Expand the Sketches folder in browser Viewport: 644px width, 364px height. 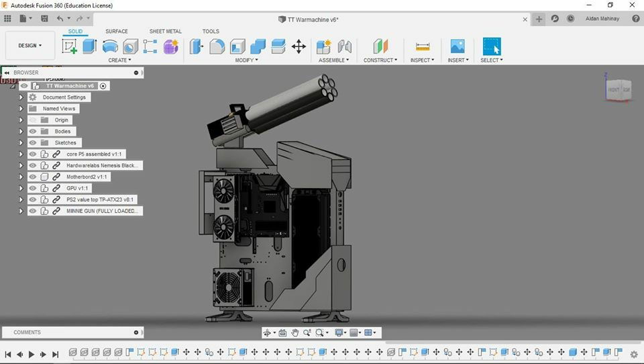[x=21, y=143]
